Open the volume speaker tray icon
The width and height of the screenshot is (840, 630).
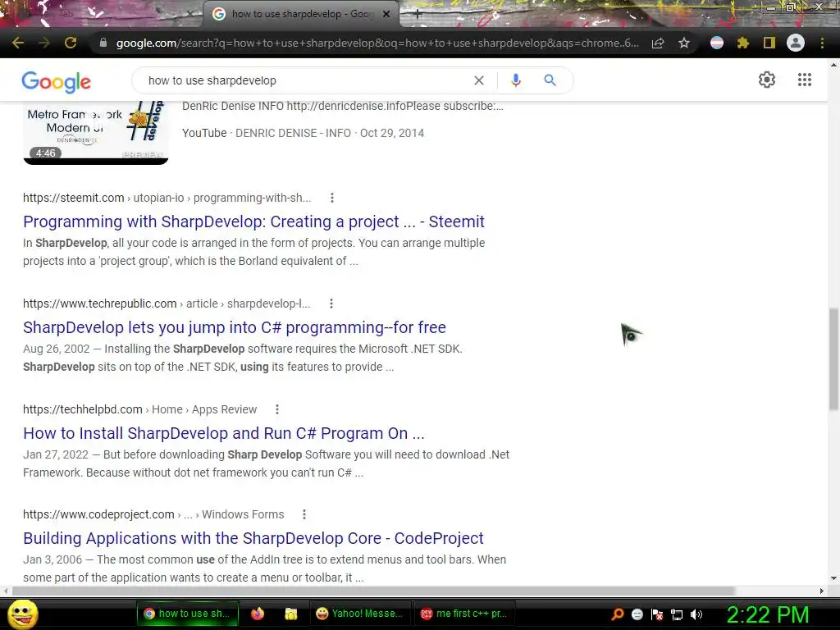[696, 614]
